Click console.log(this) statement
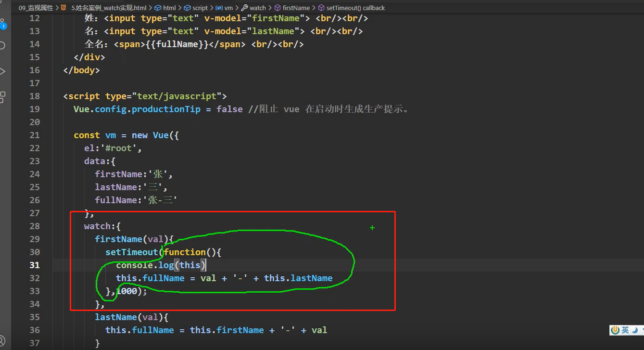This screenshot has width=644, height=350. tap(161, 265)
